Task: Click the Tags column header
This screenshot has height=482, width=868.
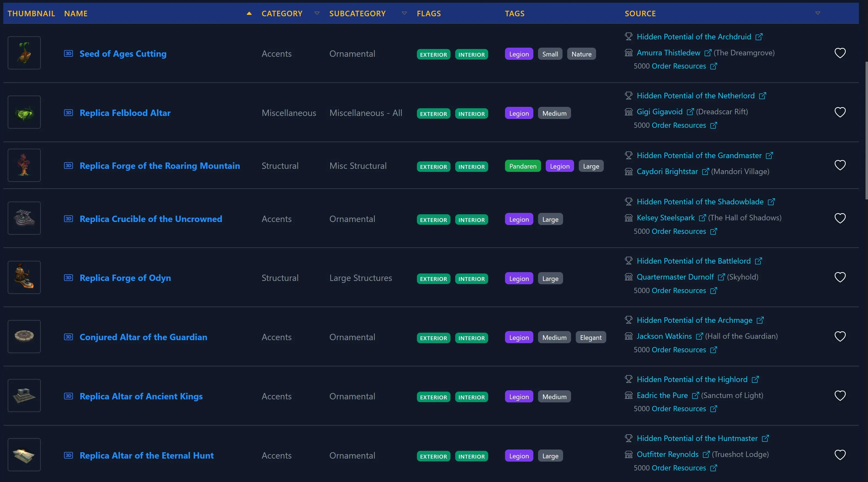Action: pyautogui.click(x=515, y=13)
